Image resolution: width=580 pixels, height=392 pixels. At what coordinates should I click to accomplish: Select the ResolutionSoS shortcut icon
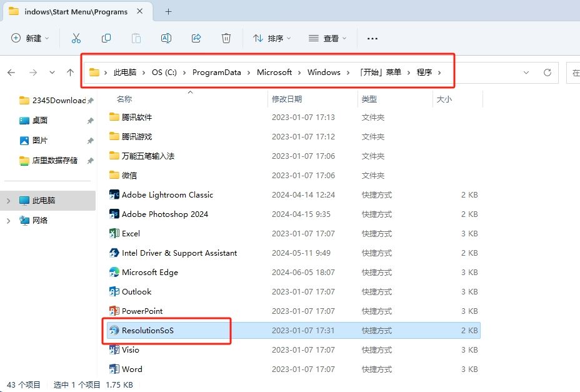click(x=114, y=330)
